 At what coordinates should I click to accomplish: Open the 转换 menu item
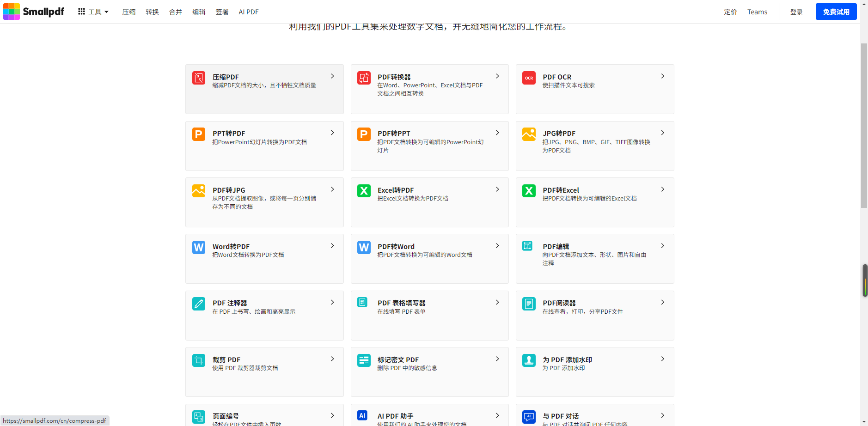[152, 12]
